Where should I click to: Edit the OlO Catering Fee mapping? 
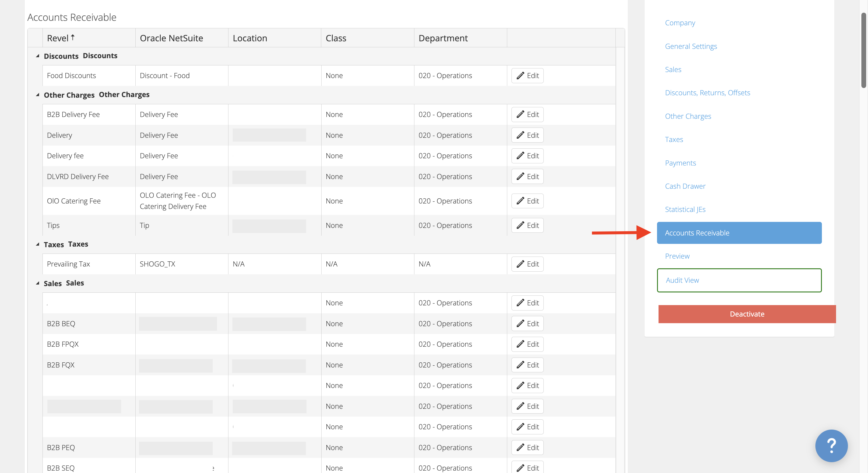(527, 201)
